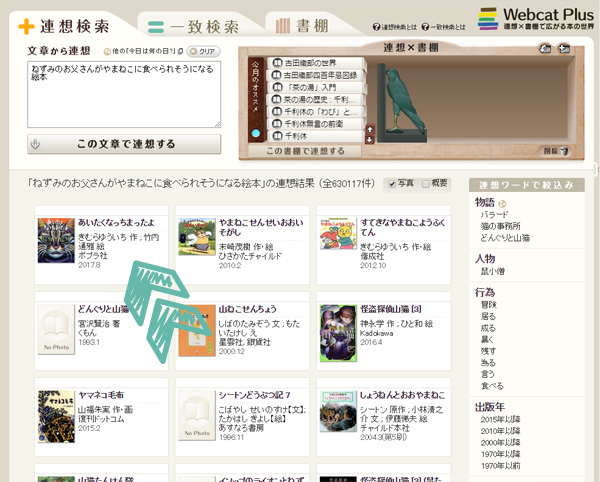Open the No Photo thumbnail of どんぐりと山猫
Image resolution: width=600 pixels, height=482 pixels.
pyautogui.click(x=56, y=329)
